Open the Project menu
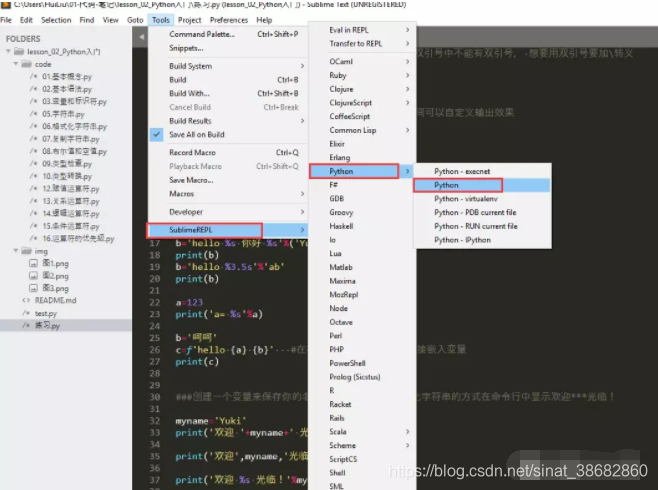658x490 pixels. point(189,20)
